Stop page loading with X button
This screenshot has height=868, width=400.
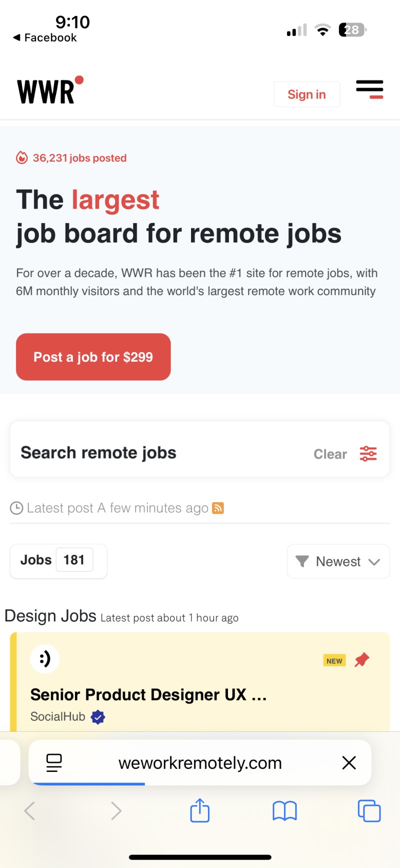coord(349,762)
